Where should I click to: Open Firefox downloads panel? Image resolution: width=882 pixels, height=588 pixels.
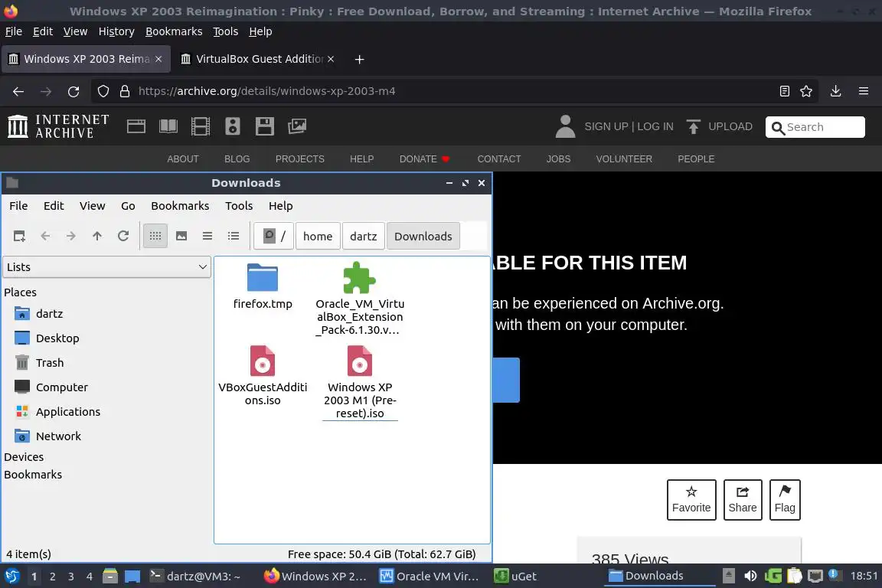(x=836, y=91)
